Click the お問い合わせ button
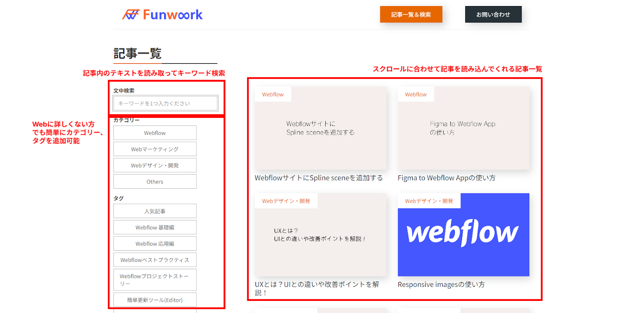The height and width of the screenshot is (313, 644). click(x=493, y=14)
